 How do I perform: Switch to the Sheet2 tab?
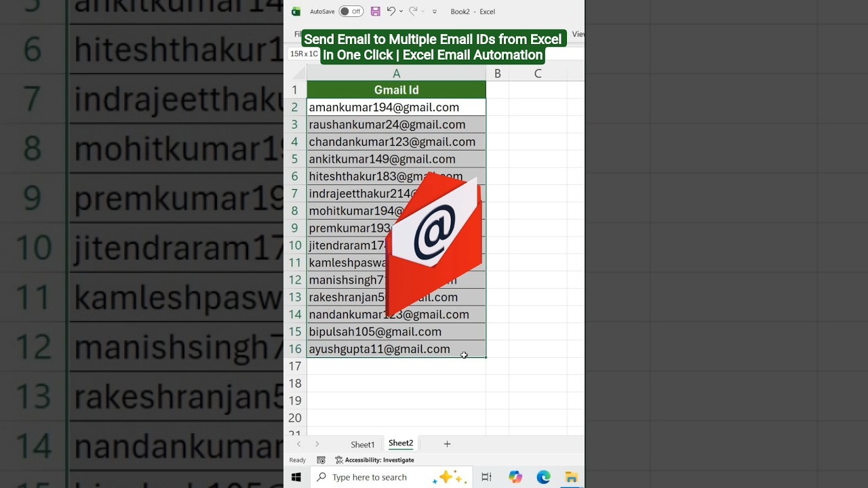click(x=401, y=443)
